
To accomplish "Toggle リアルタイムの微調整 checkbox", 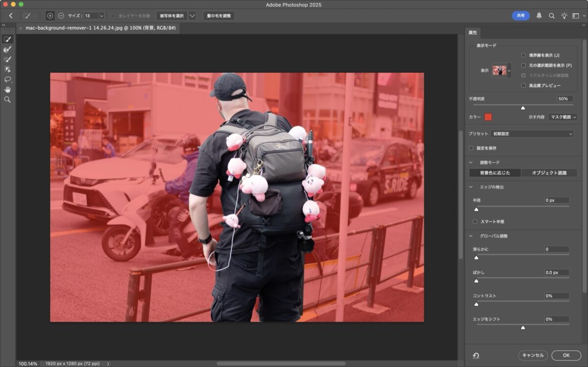I will 523,75.
